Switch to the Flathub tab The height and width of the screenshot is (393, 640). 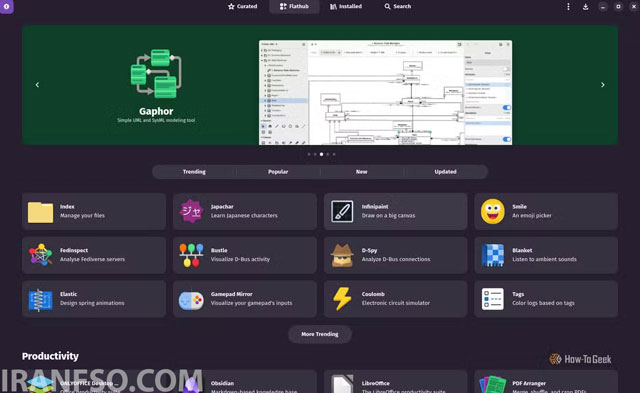(x=294, y=6)
